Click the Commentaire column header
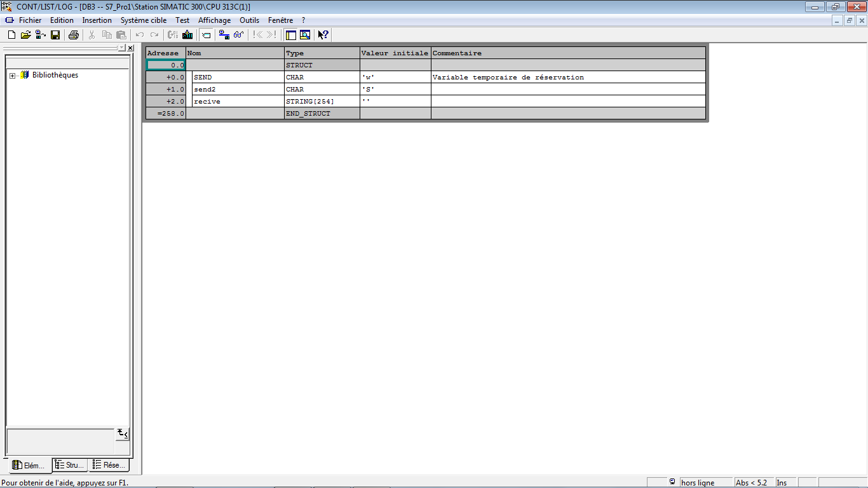This screenshot has width=868, height=488. 568,53
